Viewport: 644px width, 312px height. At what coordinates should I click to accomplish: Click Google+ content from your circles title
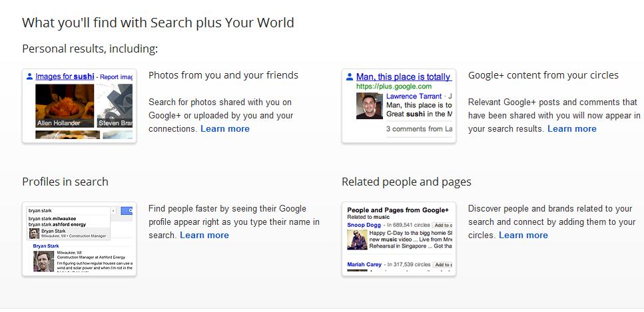point(543,76)
